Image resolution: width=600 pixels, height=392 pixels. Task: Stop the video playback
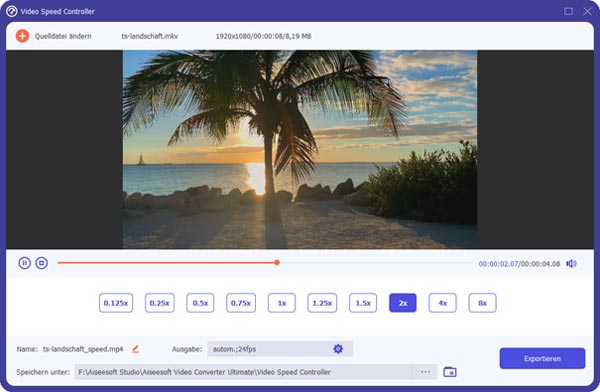point(41,263)
